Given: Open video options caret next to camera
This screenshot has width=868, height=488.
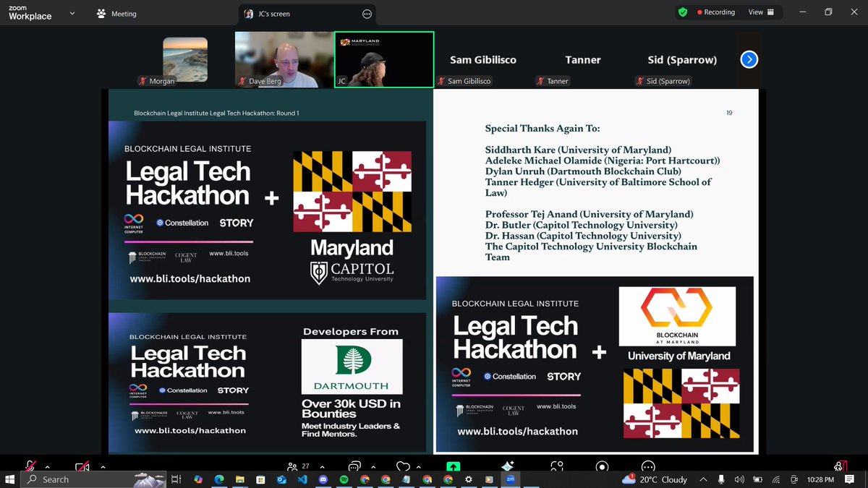Looking at the screenshot, I should coord(102,467).
